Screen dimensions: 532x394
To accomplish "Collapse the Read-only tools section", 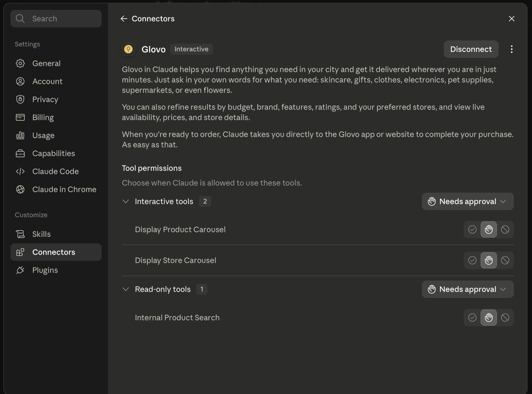I will pos(126,289).
